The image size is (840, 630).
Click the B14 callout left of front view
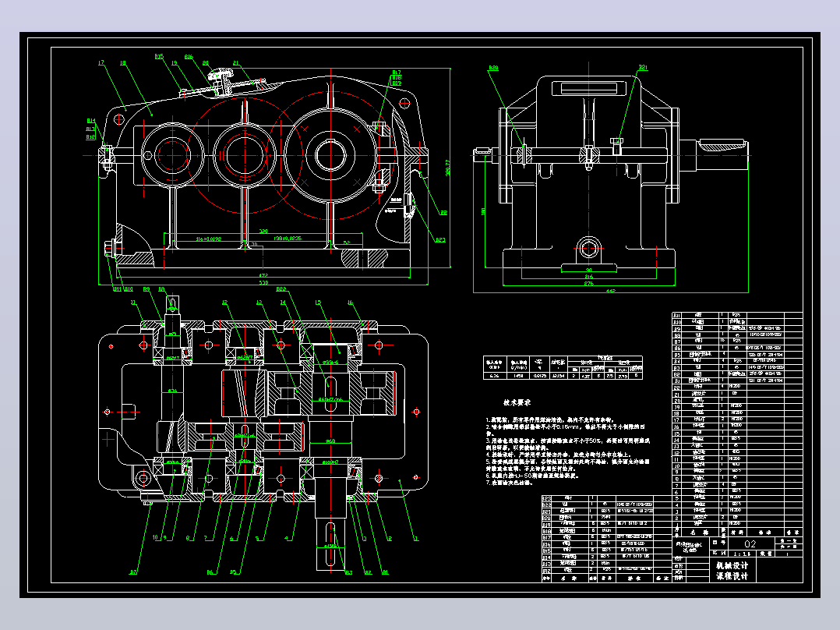click(90, 121)
